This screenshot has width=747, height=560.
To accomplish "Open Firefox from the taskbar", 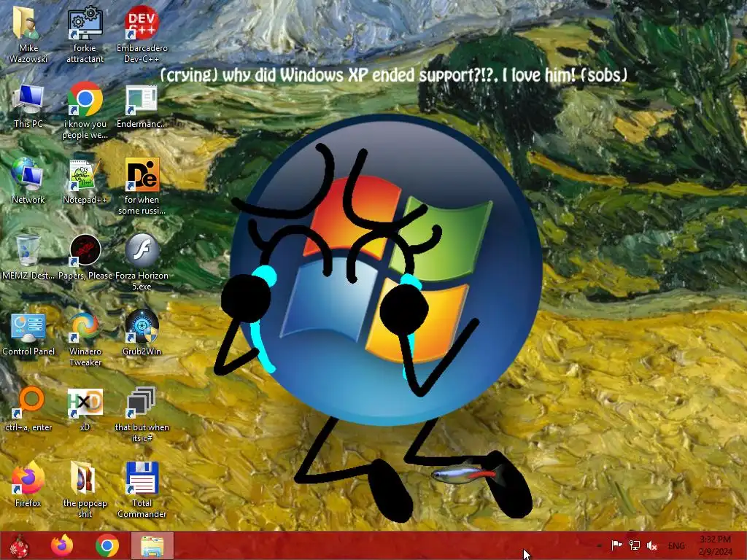I will [x=62, y=545].
